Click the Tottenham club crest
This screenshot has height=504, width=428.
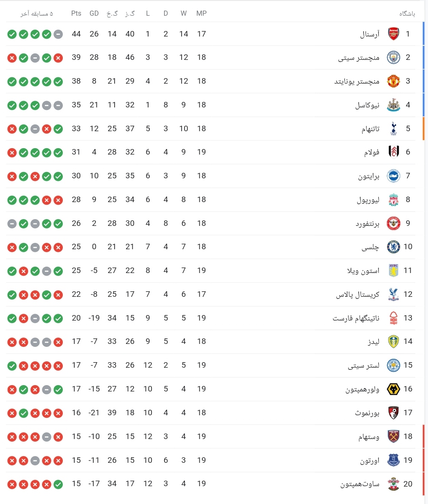(x=393, y=129)
